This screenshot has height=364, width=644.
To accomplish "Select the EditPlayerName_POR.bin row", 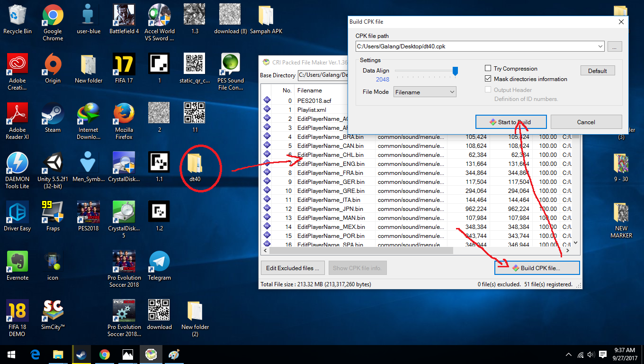I will click(x=417, y=236).
